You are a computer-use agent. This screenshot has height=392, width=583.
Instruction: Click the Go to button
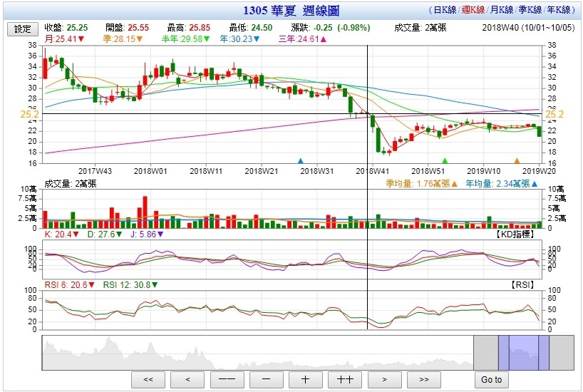click(491, 379)
